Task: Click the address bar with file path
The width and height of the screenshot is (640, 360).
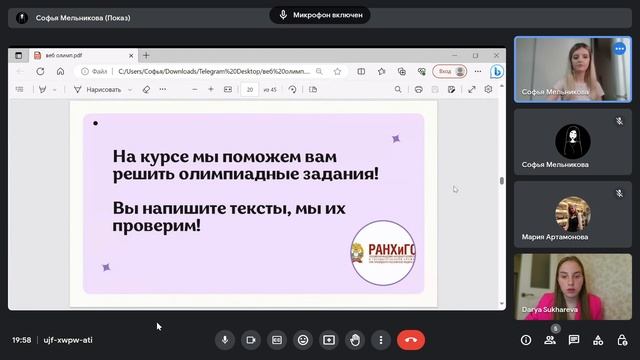Action: click(214, 71)
